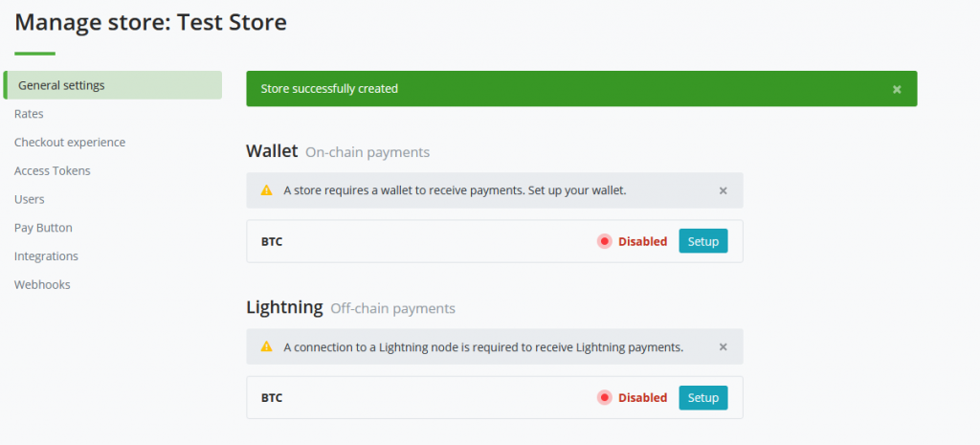
Task: Click the Lightning warning triangle icon
Action: coord(267,346)
